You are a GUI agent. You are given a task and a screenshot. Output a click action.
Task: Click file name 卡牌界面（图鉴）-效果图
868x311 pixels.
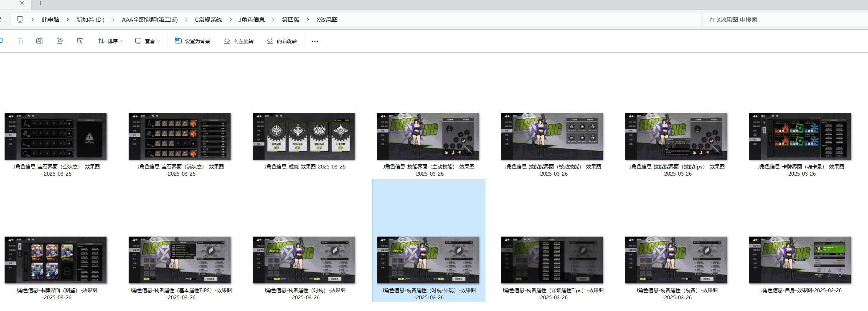57,294
